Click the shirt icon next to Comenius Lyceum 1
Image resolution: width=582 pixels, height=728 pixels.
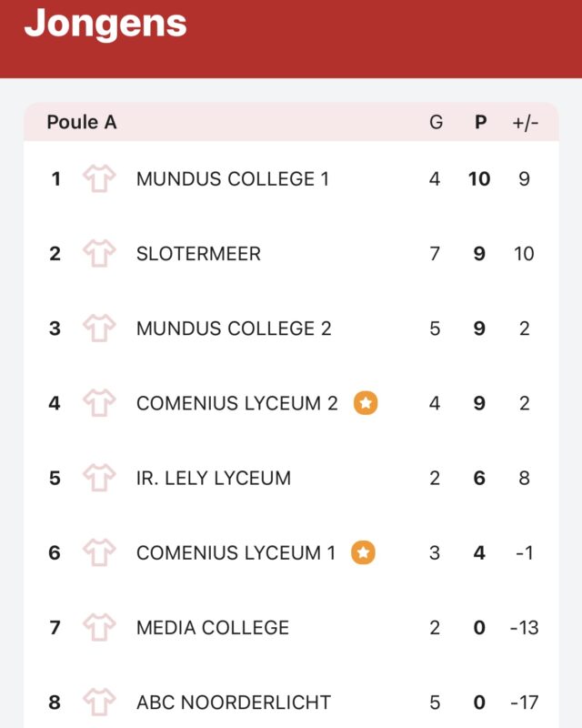pos(99,552)
